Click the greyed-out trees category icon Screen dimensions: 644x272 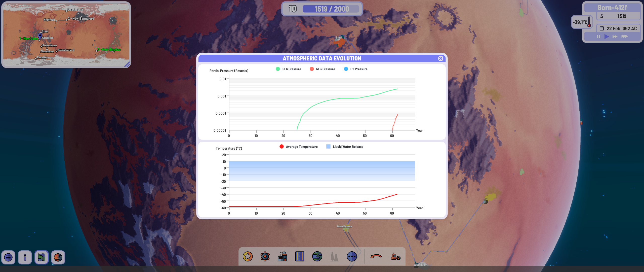pos(334,257)
